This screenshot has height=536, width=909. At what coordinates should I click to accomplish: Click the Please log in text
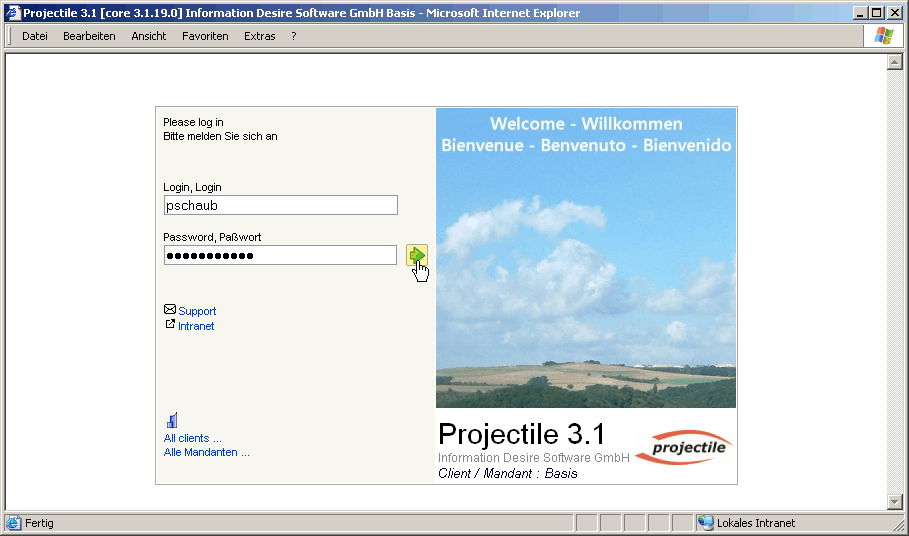pos(193,122)
